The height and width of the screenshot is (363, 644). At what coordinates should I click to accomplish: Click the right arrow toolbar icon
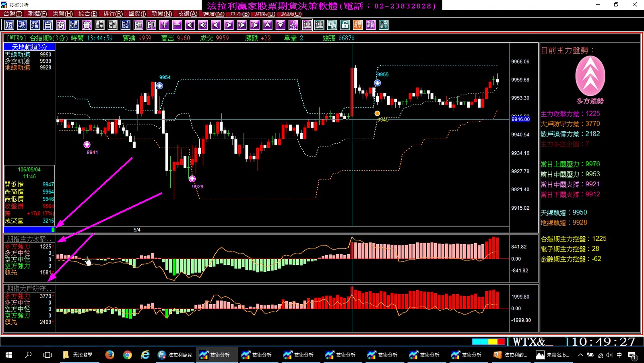(229, 25)
